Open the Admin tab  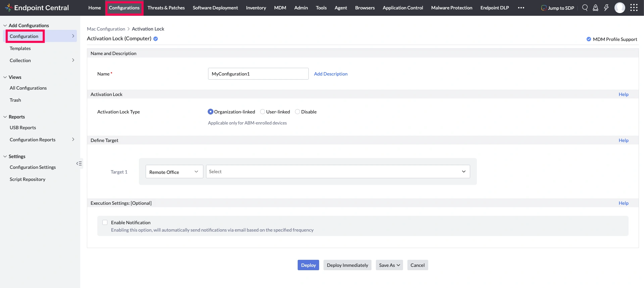pyautogui.click(x=301, y=8)
